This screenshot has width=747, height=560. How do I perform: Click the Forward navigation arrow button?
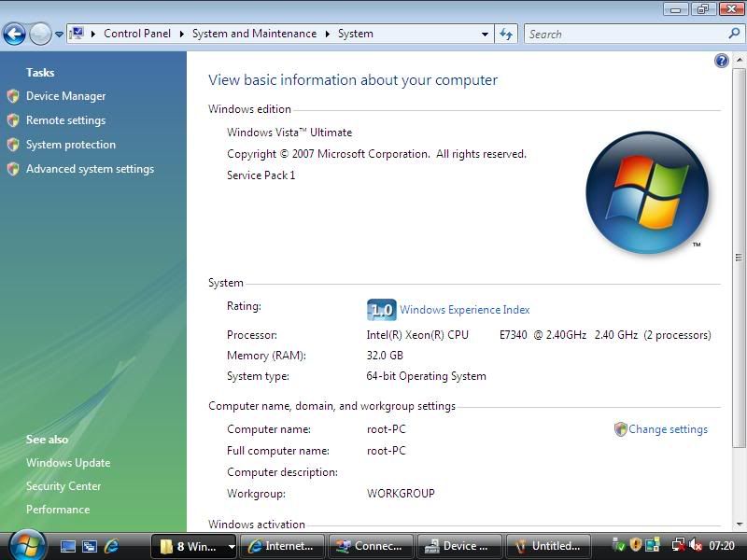point(40,34)
